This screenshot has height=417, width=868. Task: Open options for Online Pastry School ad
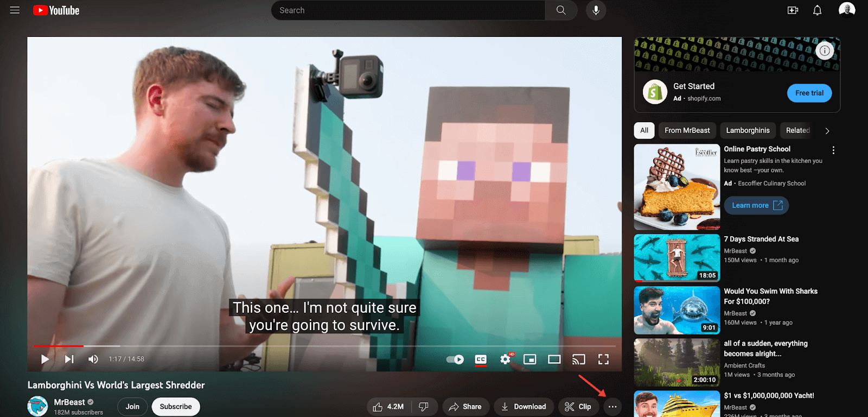tap(833, 150)
